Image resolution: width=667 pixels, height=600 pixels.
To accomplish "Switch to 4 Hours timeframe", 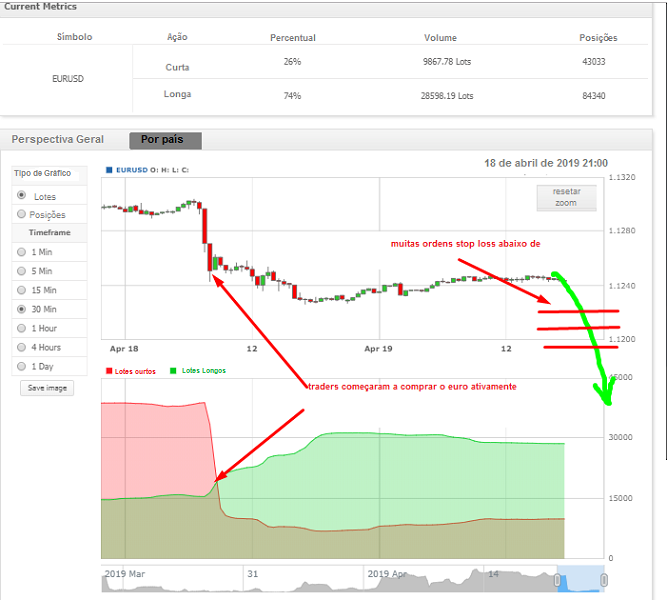I will click(x=22, y=347).
